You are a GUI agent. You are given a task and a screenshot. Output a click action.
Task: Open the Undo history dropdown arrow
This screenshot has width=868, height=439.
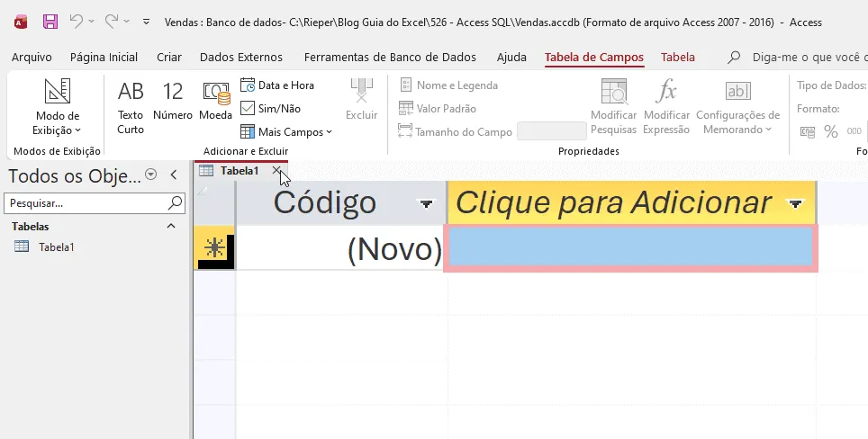tap(91, 22)
